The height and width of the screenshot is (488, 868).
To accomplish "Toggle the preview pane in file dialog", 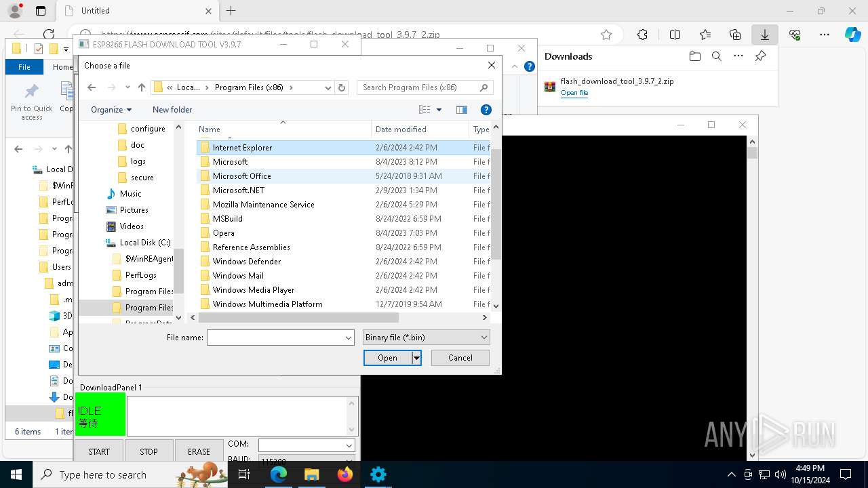I will [x=462, y=110].
